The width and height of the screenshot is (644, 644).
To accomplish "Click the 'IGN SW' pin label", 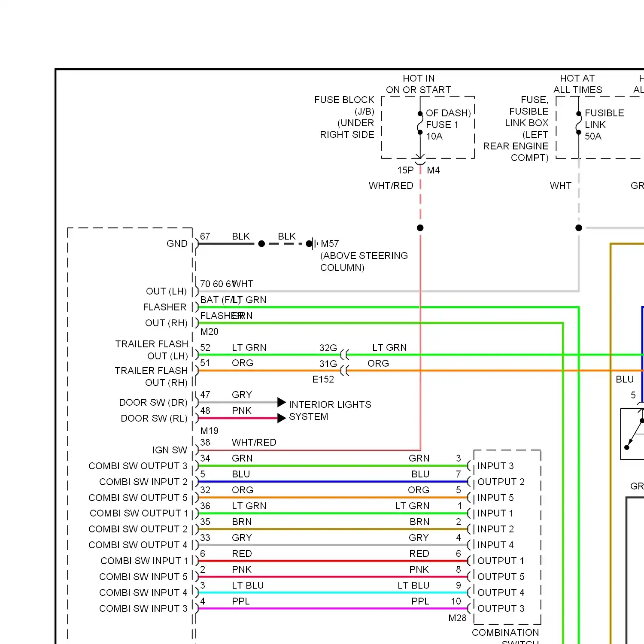I will click(170, 450).
